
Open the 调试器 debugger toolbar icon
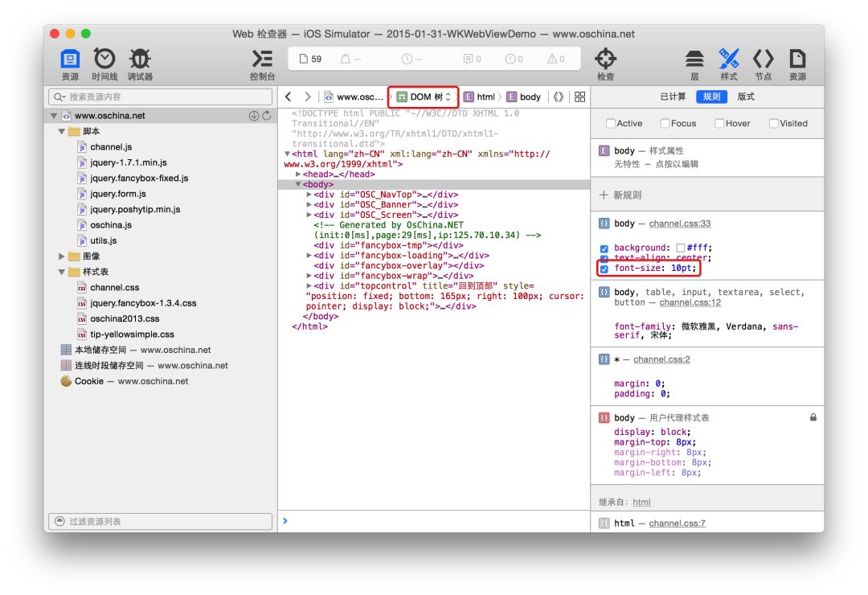[140, 64]
